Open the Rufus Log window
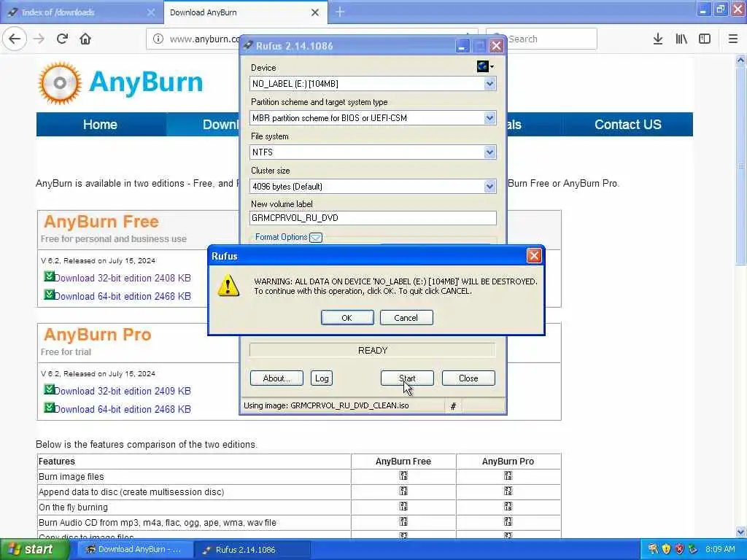 pos(322,378)
